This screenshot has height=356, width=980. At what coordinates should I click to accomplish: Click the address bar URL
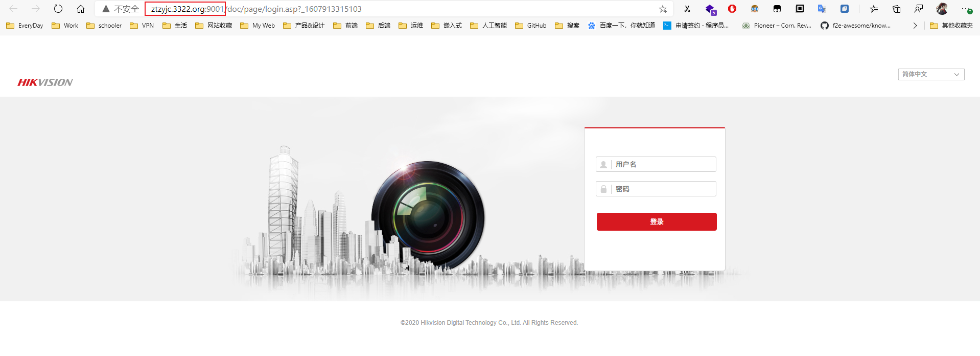(256, 9)
